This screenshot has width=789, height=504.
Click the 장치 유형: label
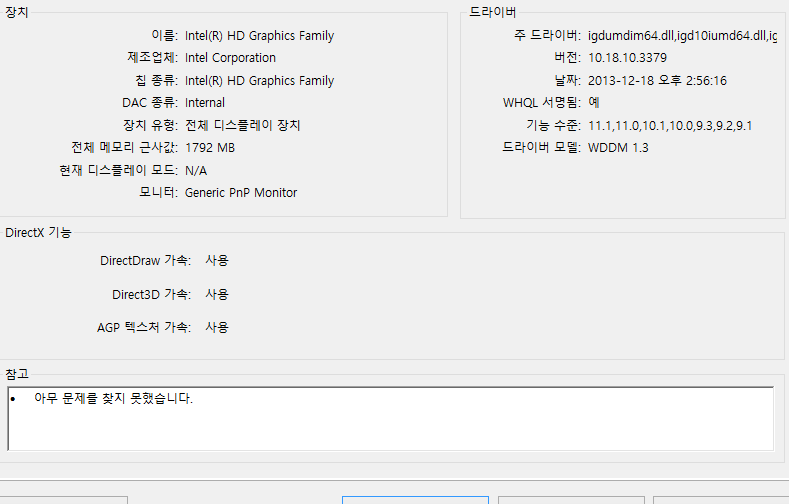tap(150, 125)
